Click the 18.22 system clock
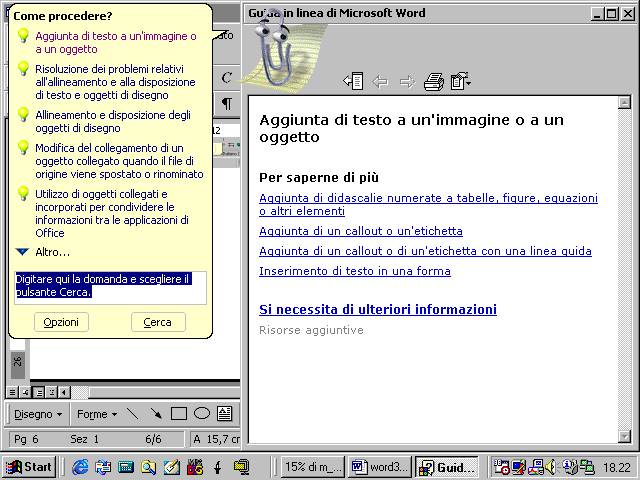Viewport: 640px width, 480px height. 617,467
